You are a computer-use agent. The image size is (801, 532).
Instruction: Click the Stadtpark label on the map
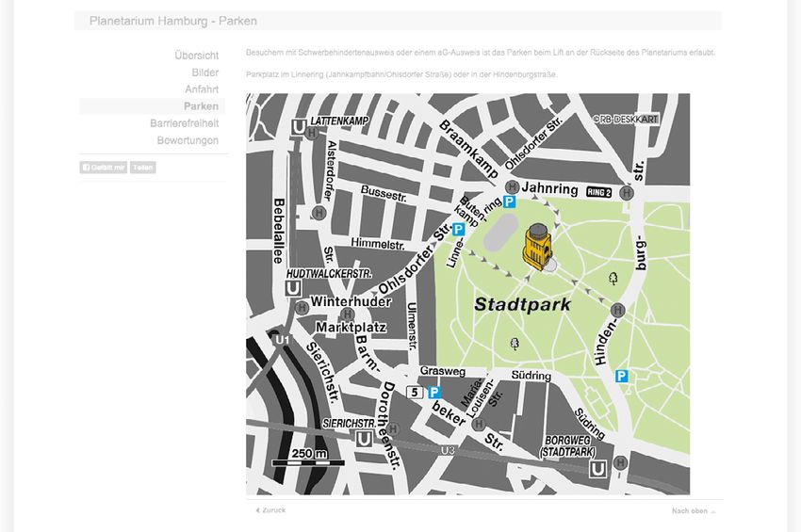click(x=522, y=305)
